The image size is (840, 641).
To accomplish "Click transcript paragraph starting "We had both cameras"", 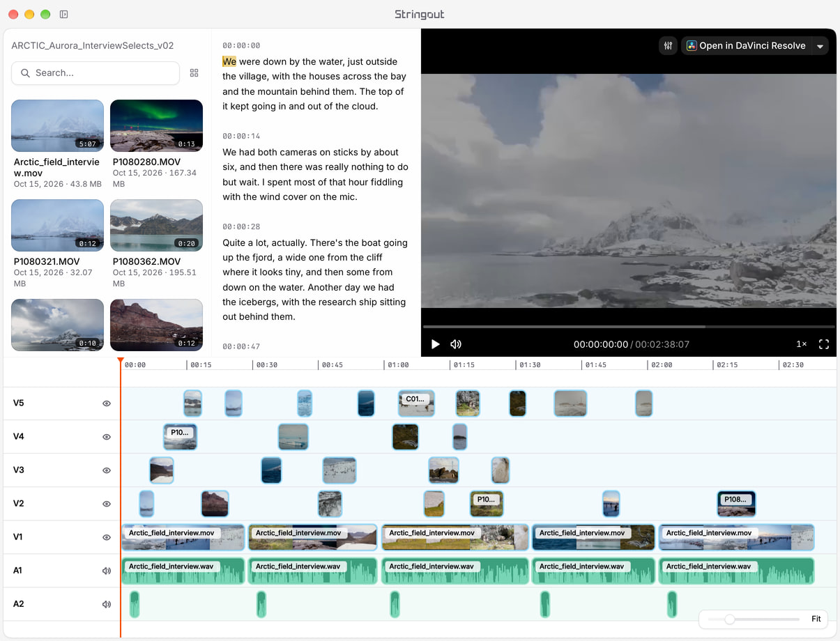I will pyautogui.click(x=316, y=174).
